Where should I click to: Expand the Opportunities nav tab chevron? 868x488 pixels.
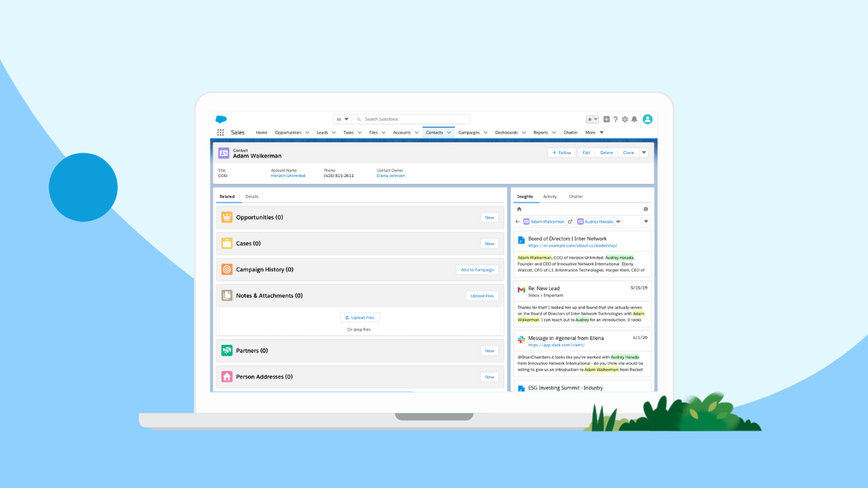[x=307, y=132]
